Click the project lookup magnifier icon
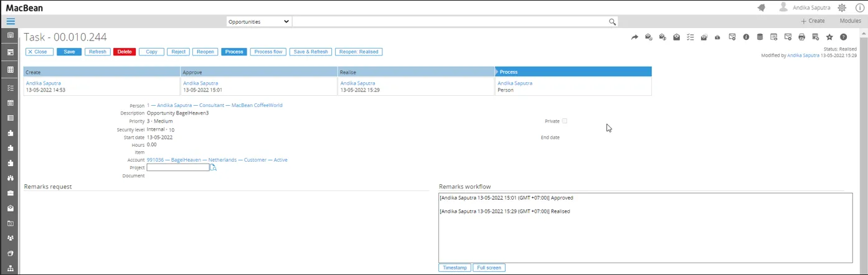The height and width of the screenshot is (275, 868). point(213,168)
